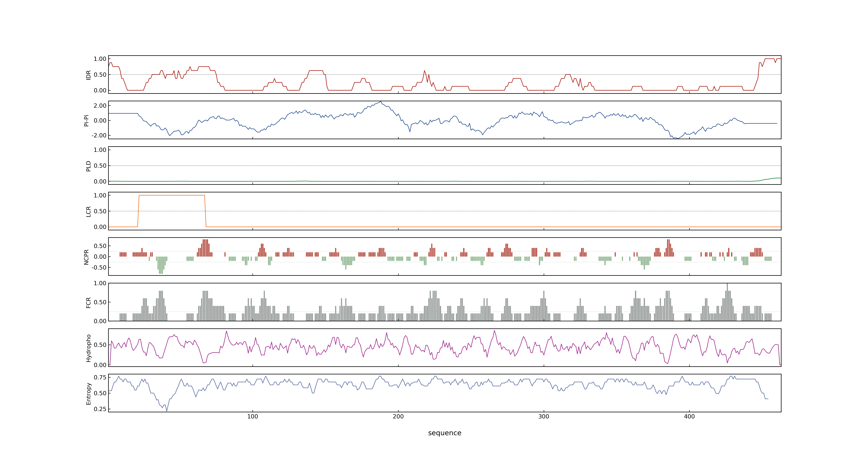
Task: Click the NCPR y-axis label
Action: click(x=86, y=257)
